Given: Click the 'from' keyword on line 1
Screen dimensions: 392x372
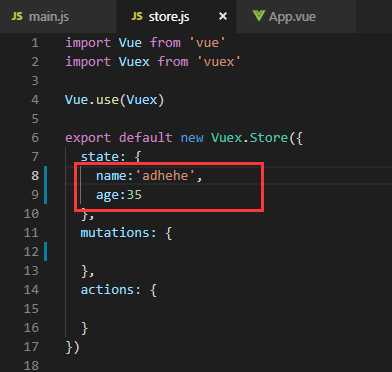Looking at the screenshot, I should tap(165, 43).
